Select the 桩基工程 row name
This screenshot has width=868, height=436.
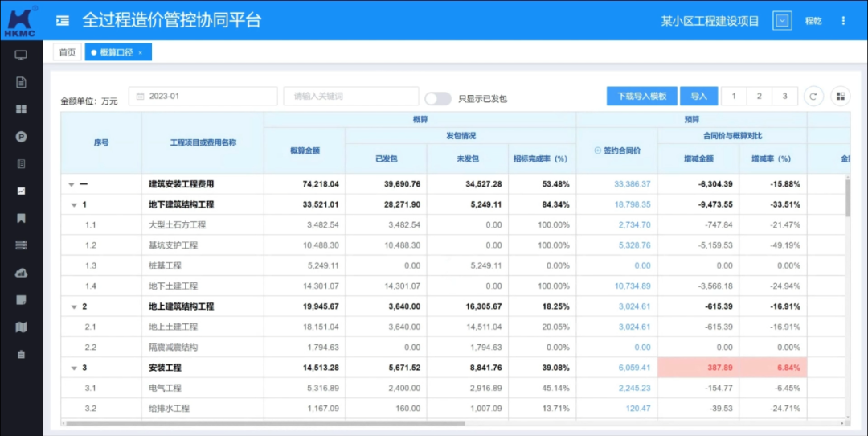pyautogui.click(x=165, y=265)
